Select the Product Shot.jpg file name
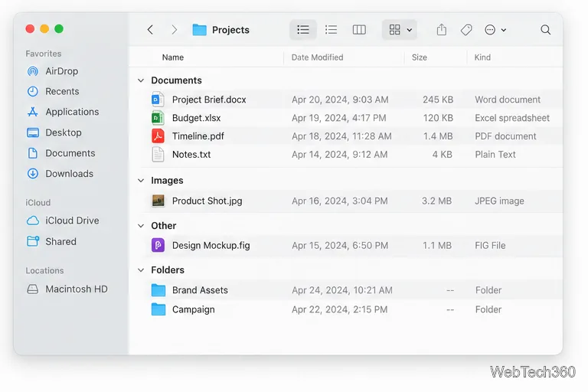This screenshot has width=588, height=392. tap(207, 201)
